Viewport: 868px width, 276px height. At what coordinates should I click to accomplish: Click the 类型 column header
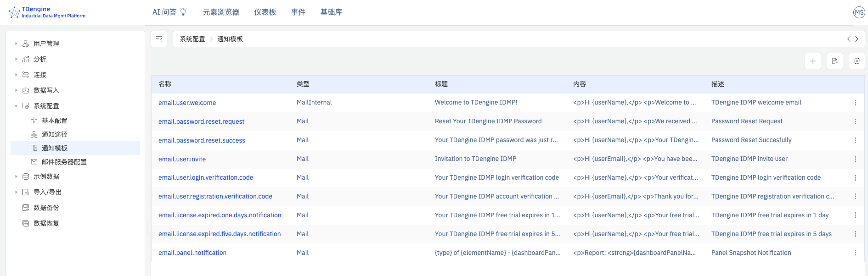pyautogui.click(x=303, y=84)
